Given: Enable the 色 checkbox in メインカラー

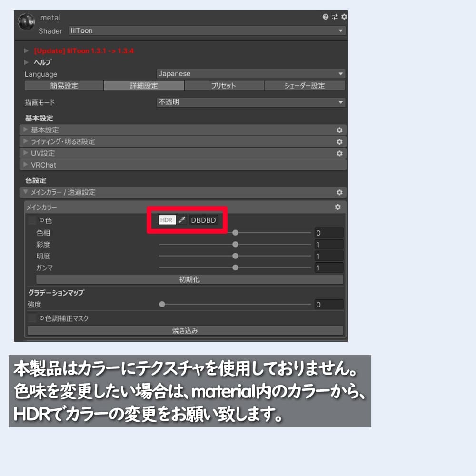Looking at the screenshot, I should click(x=31, y=220).
